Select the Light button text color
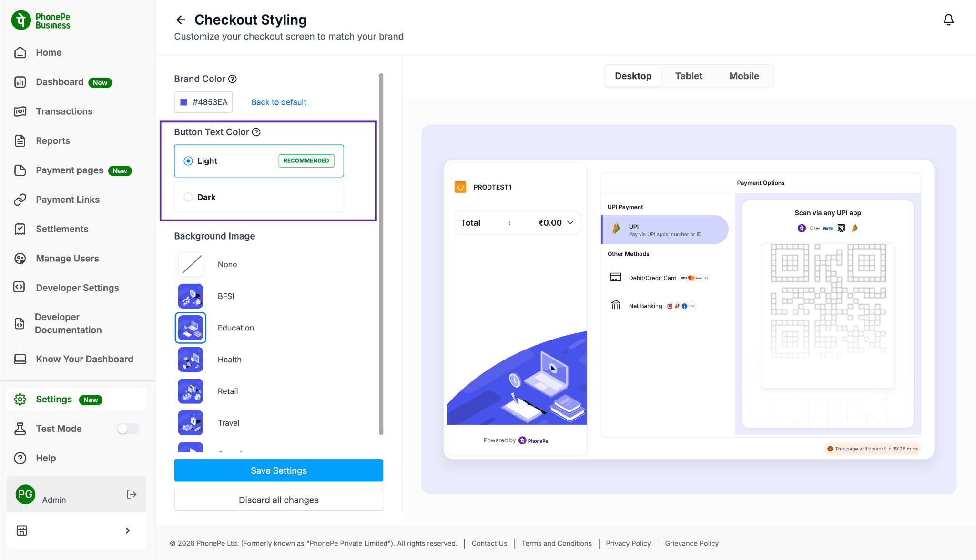Viewport: 976px width, 560px height. [259, 161]
